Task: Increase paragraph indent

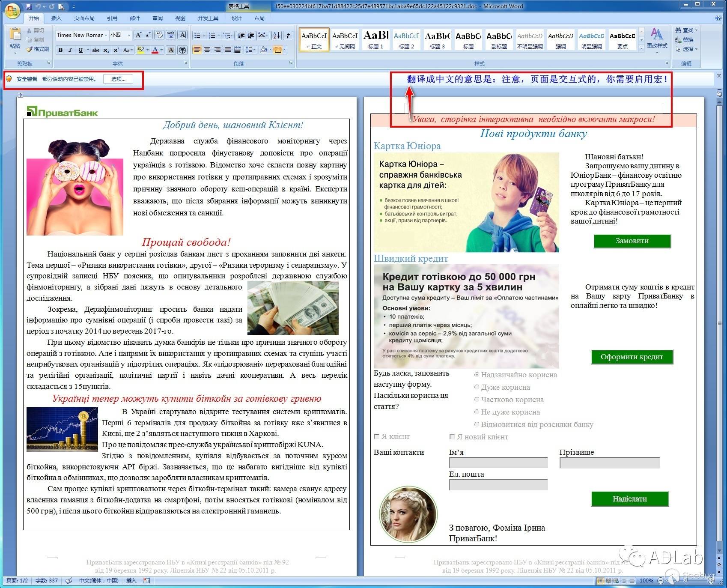Action: coord(251,35)
